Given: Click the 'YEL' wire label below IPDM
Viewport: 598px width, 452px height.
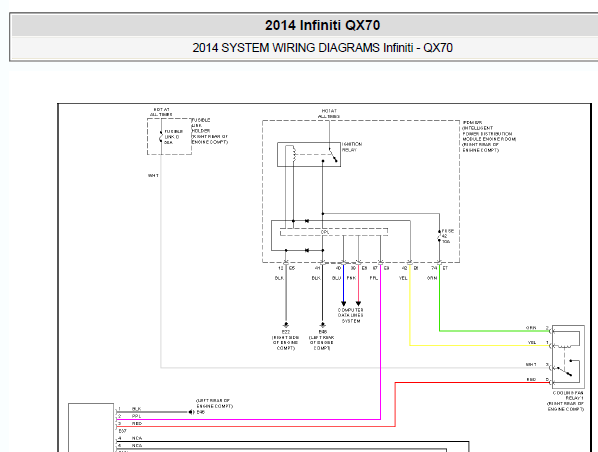Looking at the screenshot, I should pos(403,278).
